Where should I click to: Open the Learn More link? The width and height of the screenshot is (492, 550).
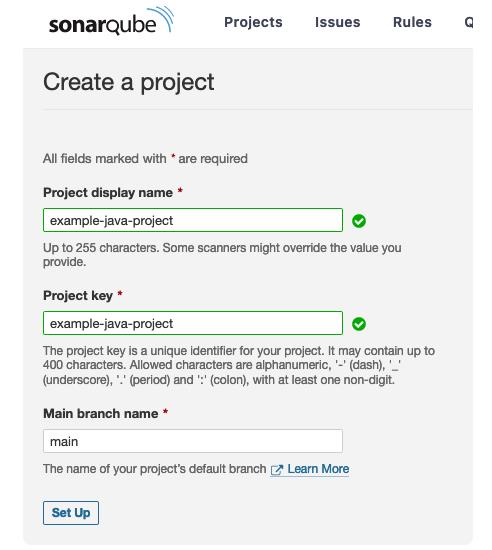tap(318, 469)
